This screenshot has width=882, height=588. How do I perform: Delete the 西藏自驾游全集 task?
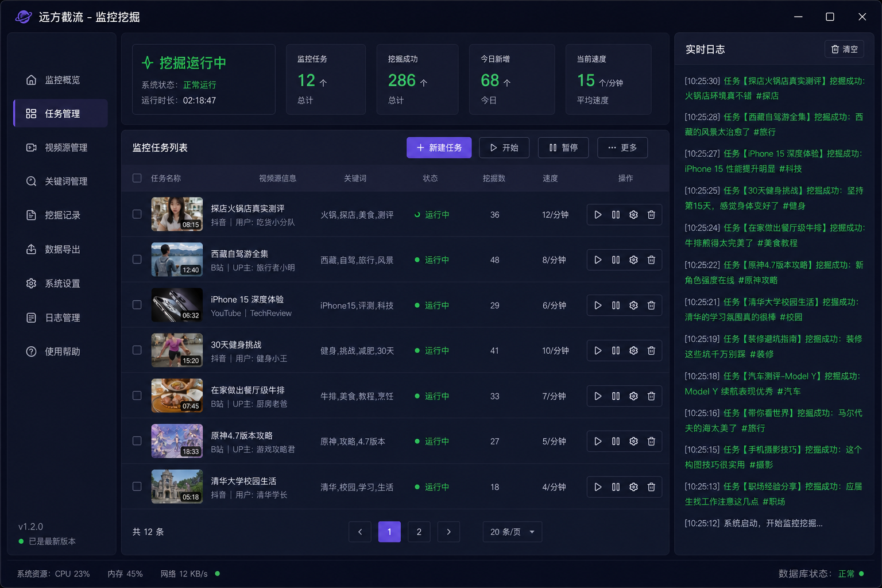click(651, 260)
